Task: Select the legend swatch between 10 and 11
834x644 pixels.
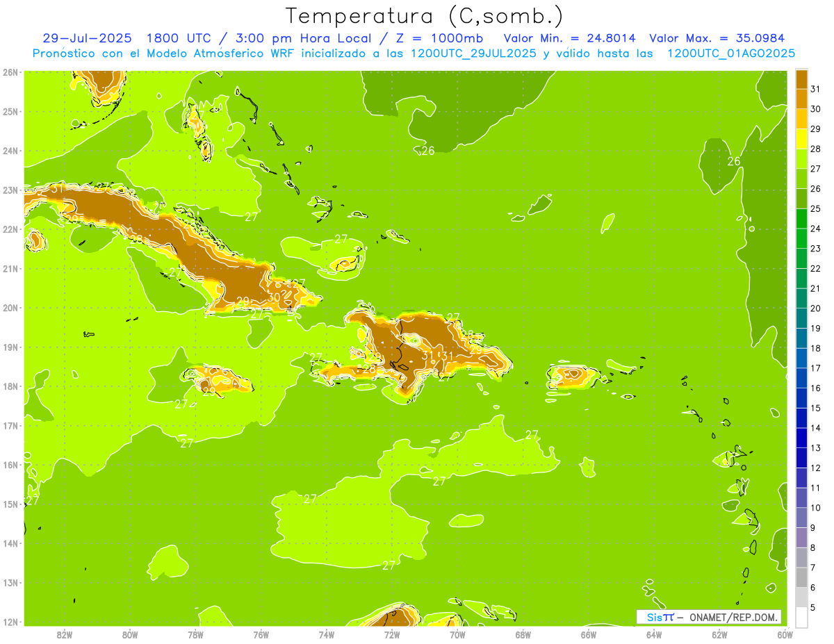Action: click(x=801, y=497)
